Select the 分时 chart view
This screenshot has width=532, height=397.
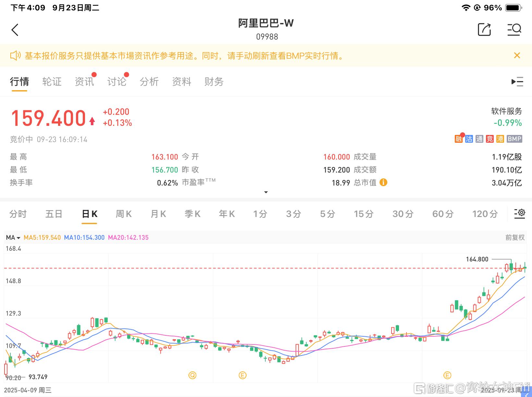(18, 214)
